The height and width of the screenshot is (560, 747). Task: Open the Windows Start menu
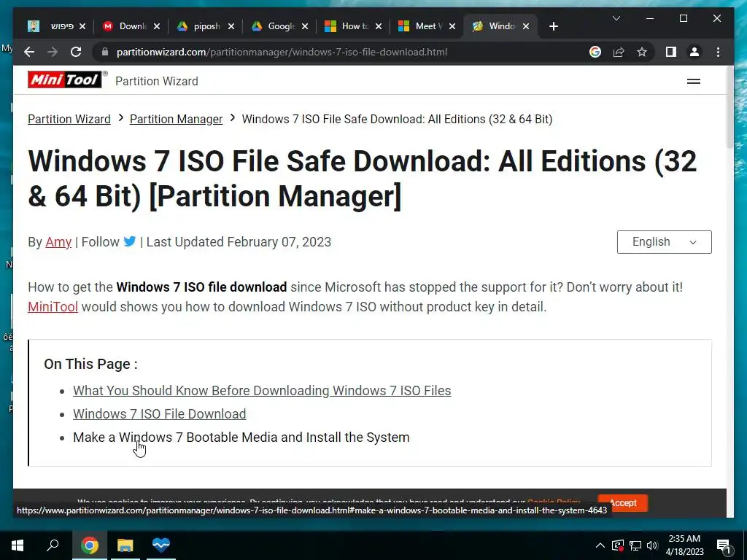pos(18,545)
